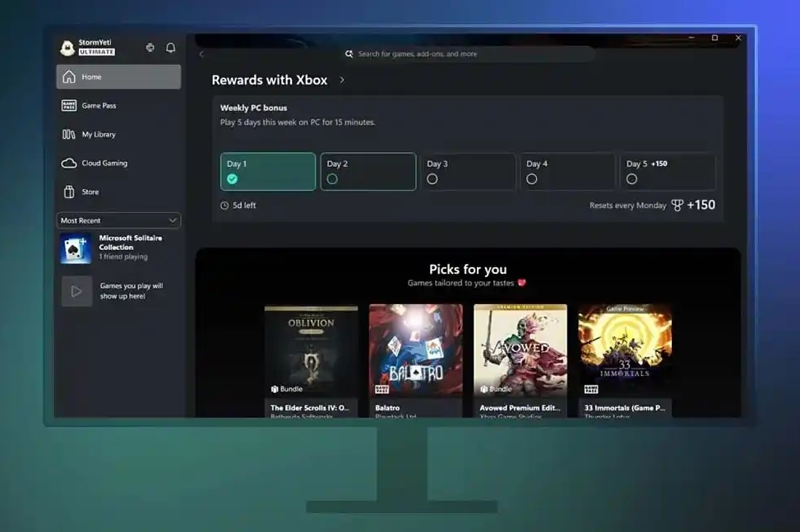Select the Day 2 reward card

coord(368,171)
